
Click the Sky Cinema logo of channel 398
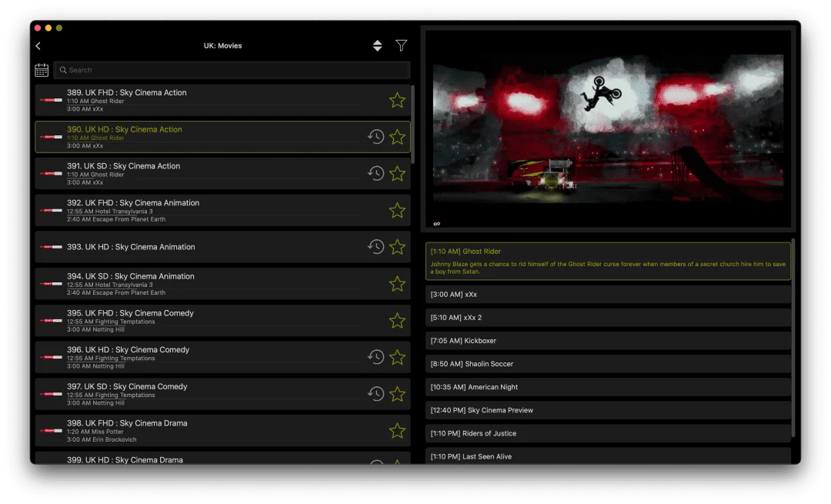(51, 431)
